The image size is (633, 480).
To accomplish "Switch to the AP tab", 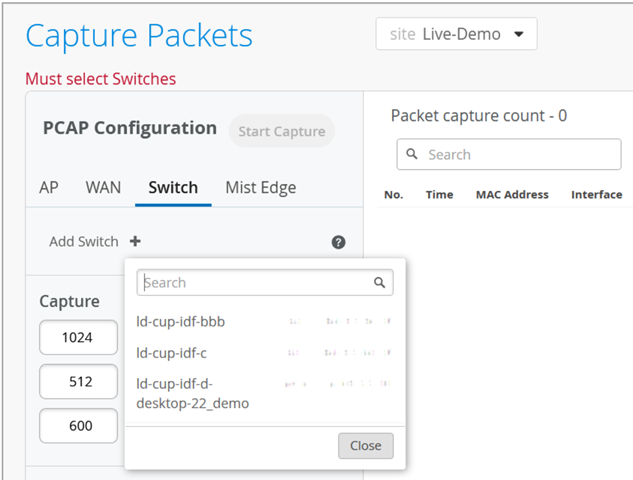I will coord(49,187).
